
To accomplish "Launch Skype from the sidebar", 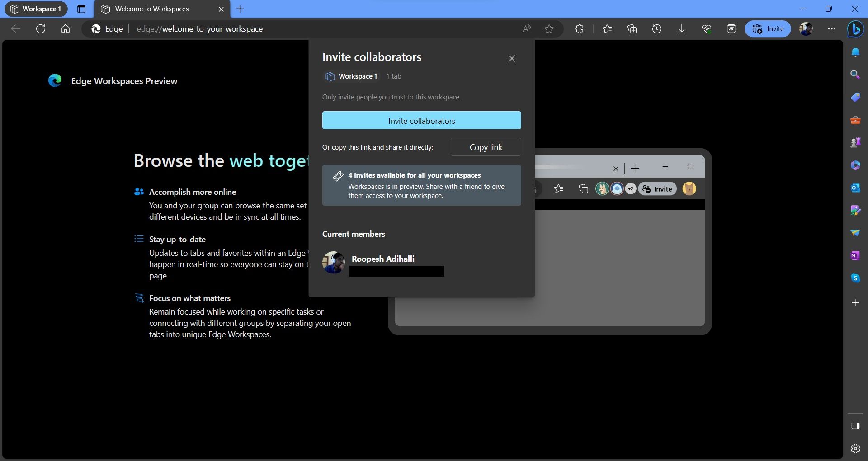I will [x=855, y=278].
